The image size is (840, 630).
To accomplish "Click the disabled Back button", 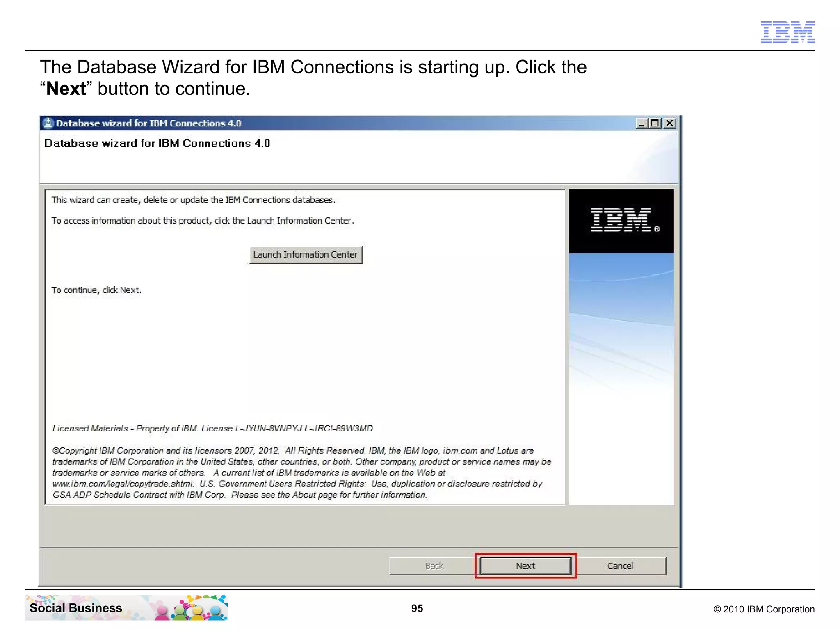I will [x=434, y=566].
